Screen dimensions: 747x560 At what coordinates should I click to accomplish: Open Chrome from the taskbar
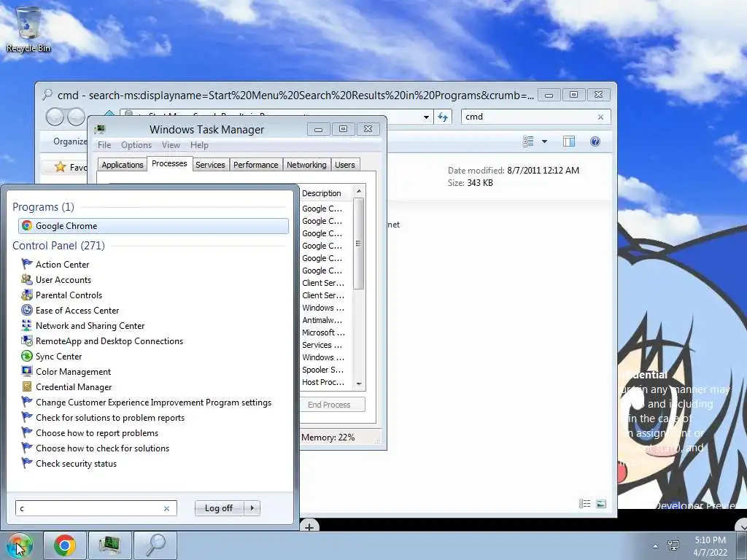(x=65, y=545)
